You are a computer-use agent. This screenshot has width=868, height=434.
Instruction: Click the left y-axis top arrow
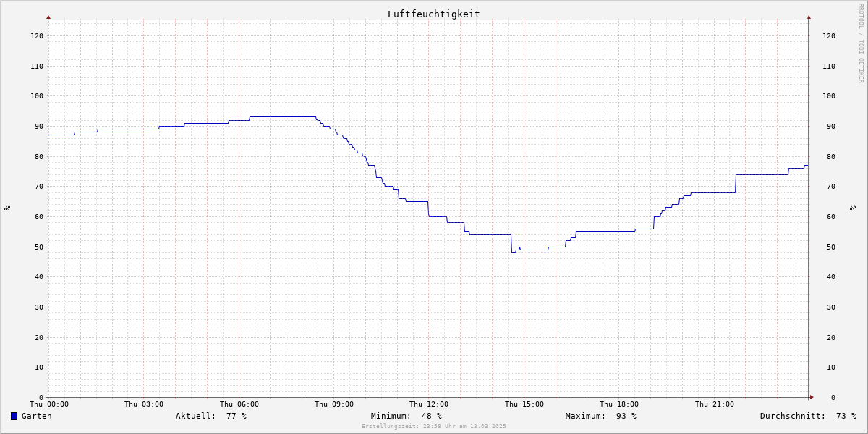48,17
